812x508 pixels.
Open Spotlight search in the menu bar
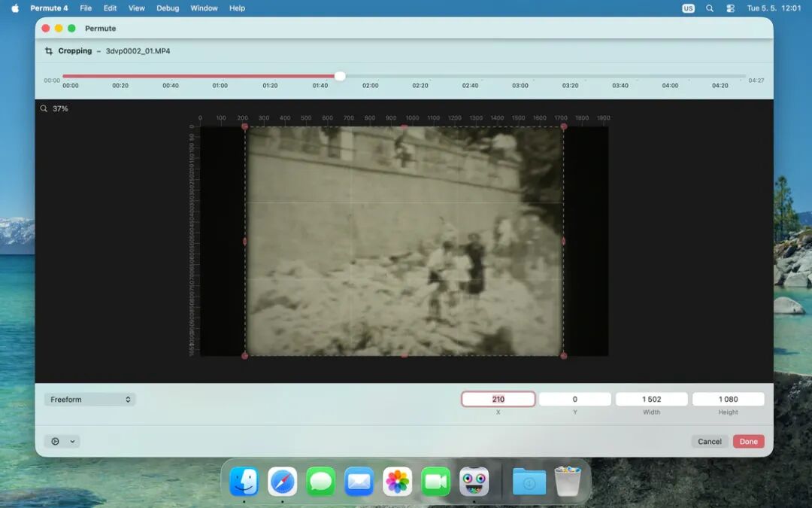(710, 8)
